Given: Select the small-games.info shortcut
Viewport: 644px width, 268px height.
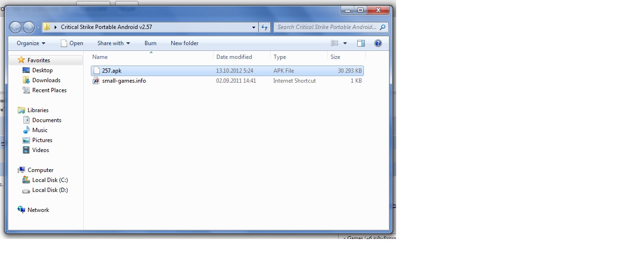Looking at the screenshot, I should [227, 81].
